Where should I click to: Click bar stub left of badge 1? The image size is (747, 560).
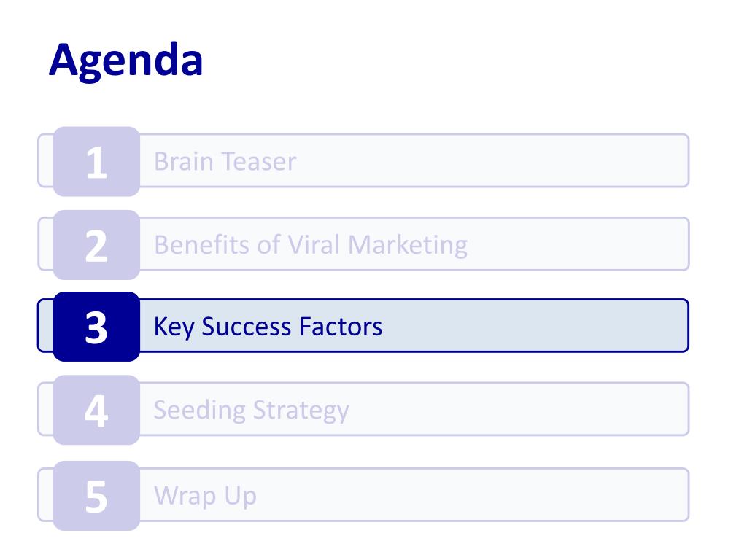45,161
